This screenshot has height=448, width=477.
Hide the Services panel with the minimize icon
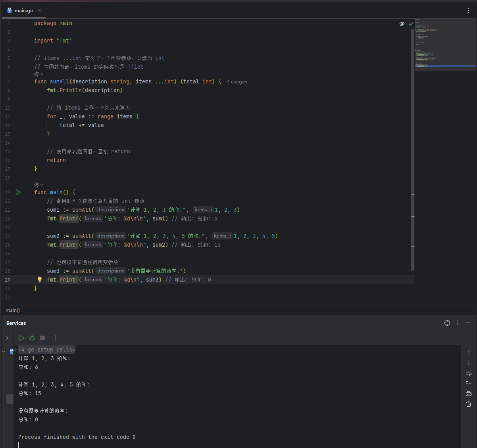[x=468, y=323]
